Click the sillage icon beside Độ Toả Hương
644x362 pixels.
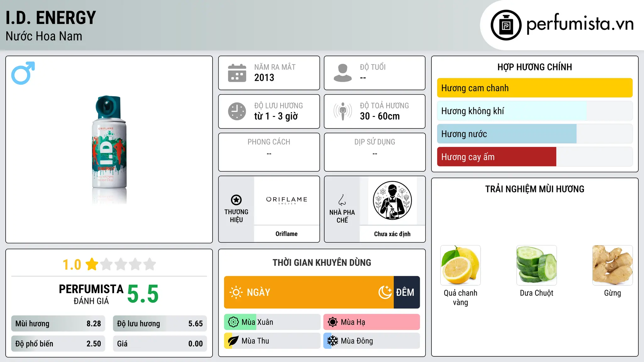(x=343, y=111)
